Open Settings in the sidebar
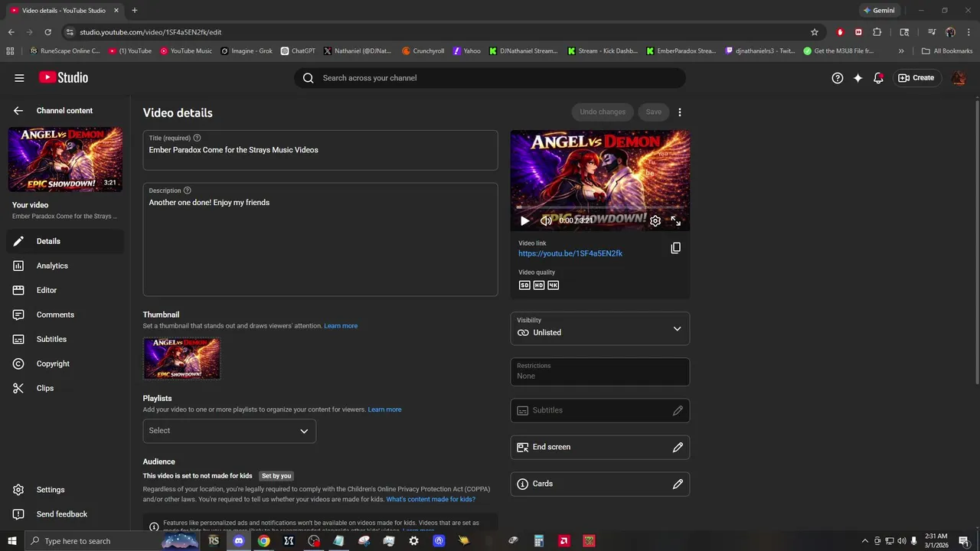Viewport: 980px width, 551px height. coord(65,490)
